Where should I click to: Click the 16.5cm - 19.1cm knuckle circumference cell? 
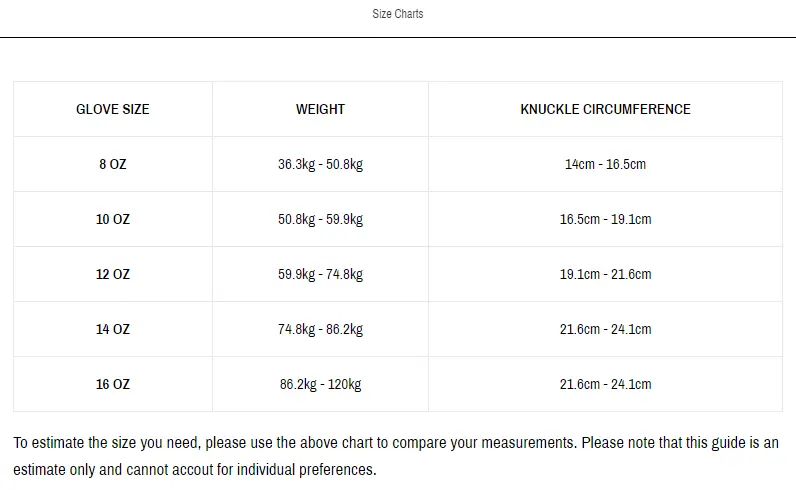[x=605, y=219]
